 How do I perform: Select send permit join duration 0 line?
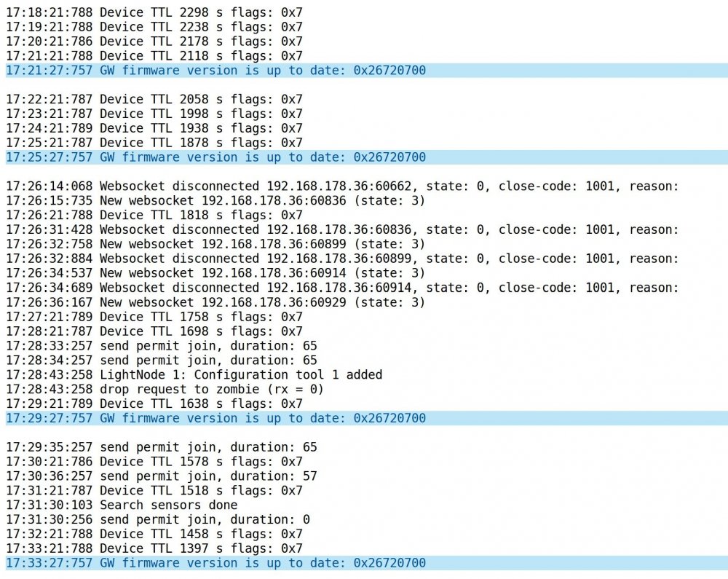[x=158, y=519]
